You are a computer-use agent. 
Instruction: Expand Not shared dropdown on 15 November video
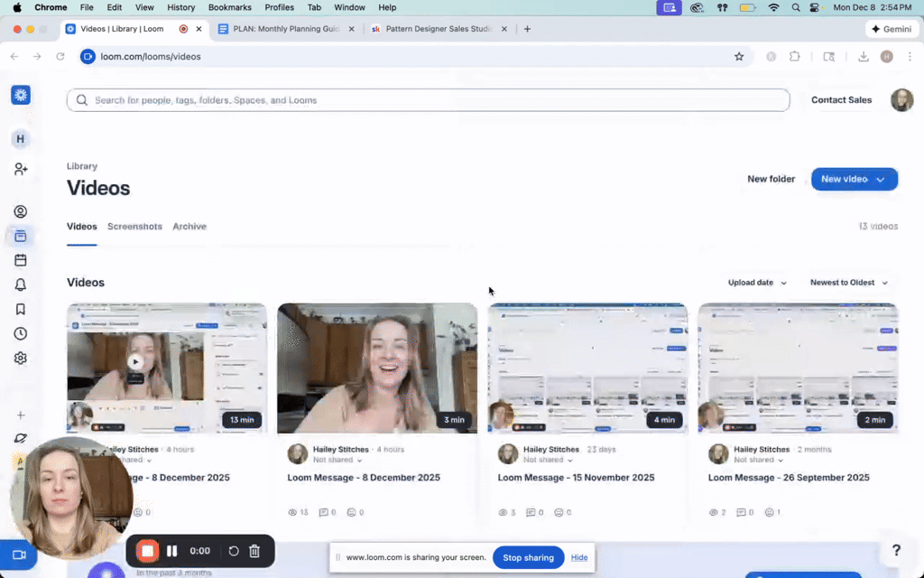coord(548,460)
